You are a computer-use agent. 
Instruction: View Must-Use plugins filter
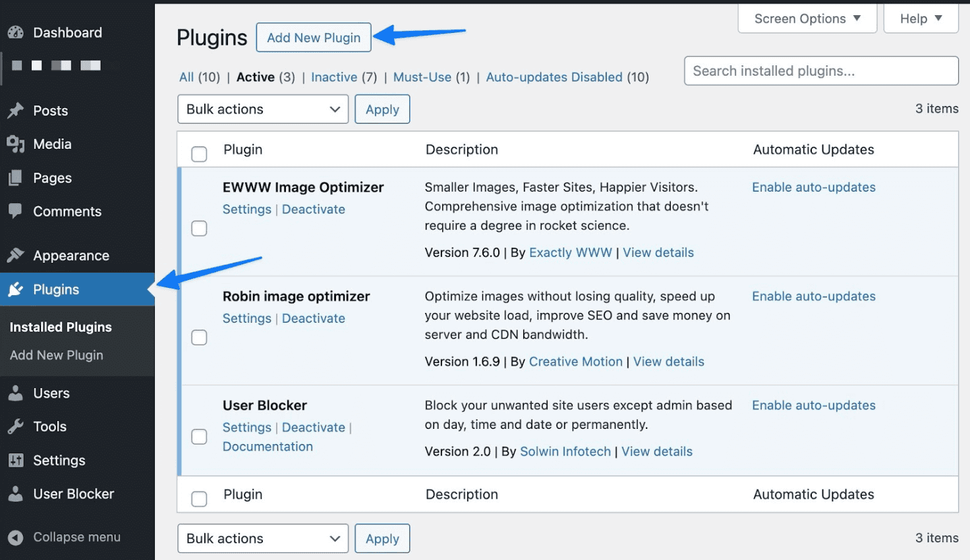(x=422, y=77)
